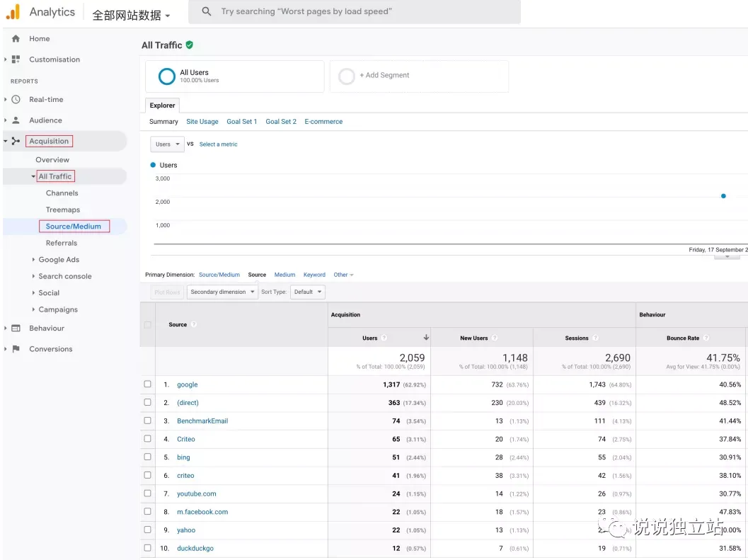Open the Users metric dropdown

166,144
